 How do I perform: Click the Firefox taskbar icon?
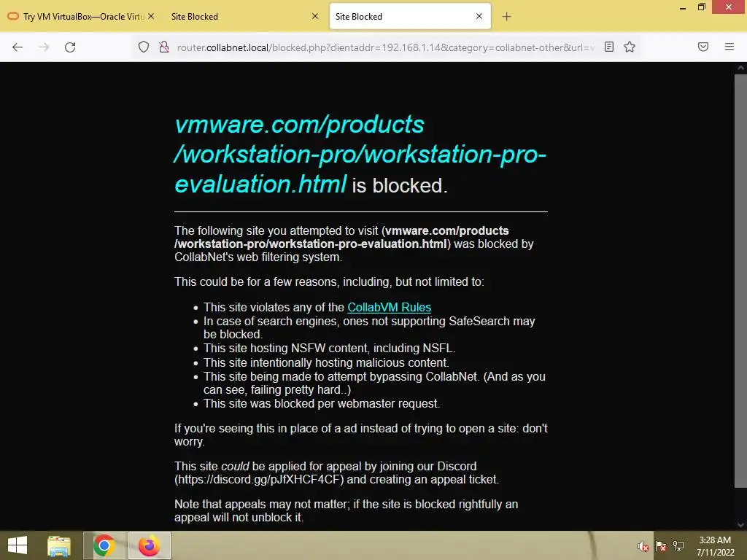pos(149,545)
